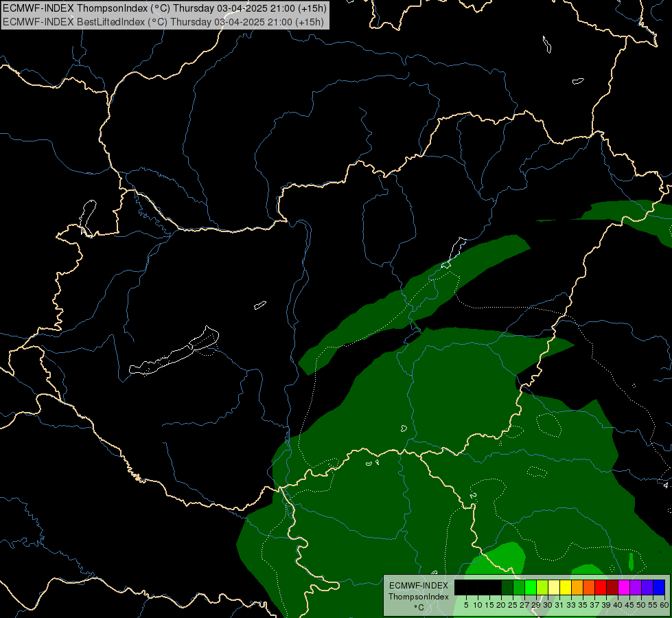The height and width of the screenshot is (618, 672).
Task: Click legend tick value 50
Action: pyautogui.click(x=641, y=605)
